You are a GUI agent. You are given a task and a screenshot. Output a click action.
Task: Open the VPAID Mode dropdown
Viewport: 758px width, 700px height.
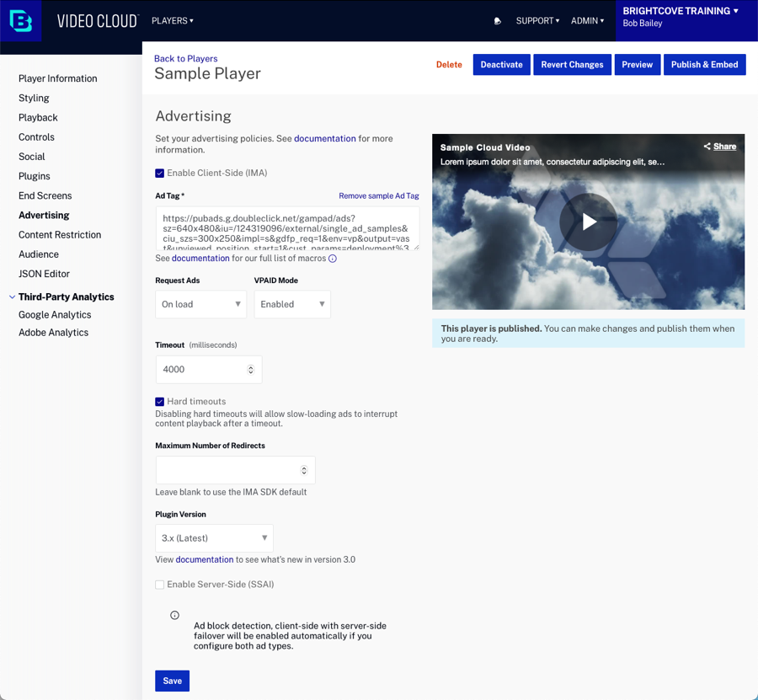pos(292,304)
